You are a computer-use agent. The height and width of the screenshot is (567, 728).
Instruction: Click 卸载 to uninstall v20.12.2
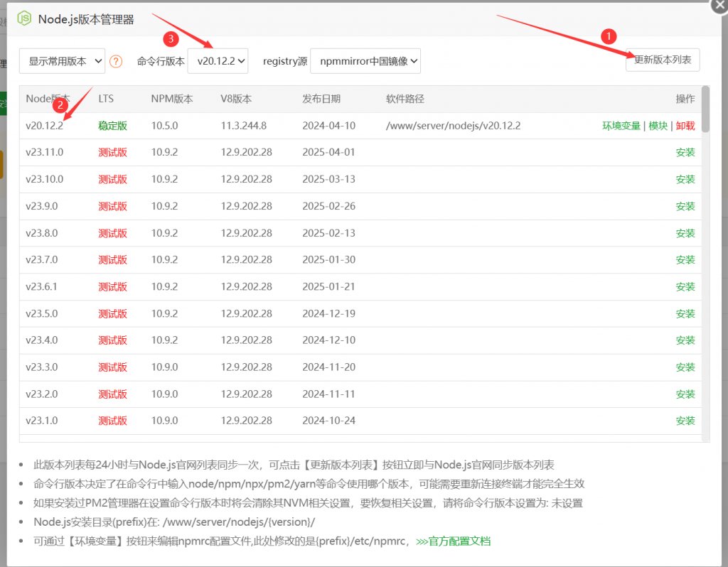coord(685,126)
